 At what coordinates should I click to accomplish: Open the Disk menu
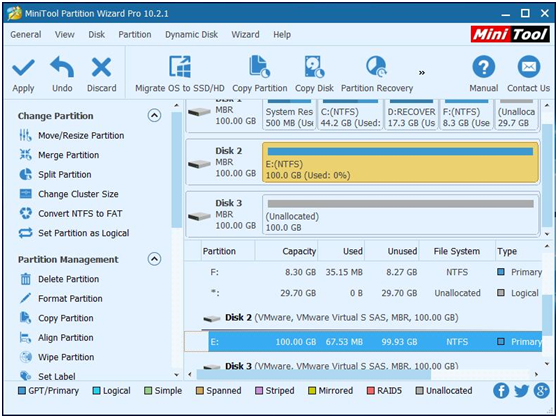point(96,35)
